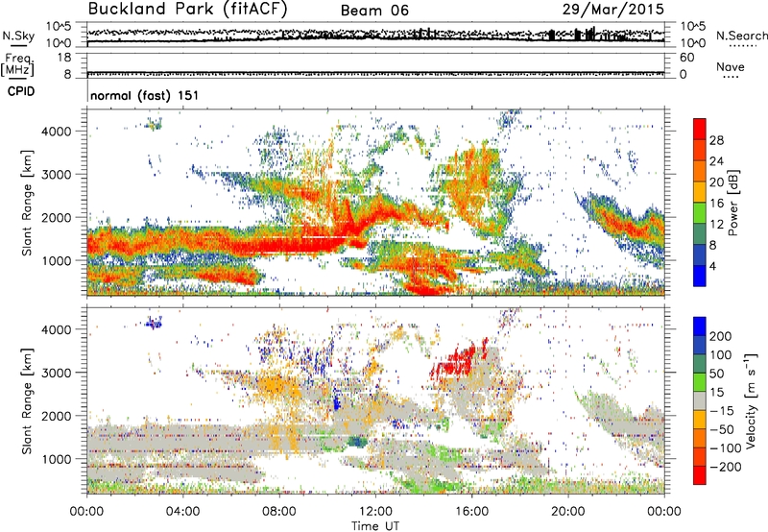Click the '20:00' time tick label
Viewport: 768px width, 532px height.
pos(567,512)
